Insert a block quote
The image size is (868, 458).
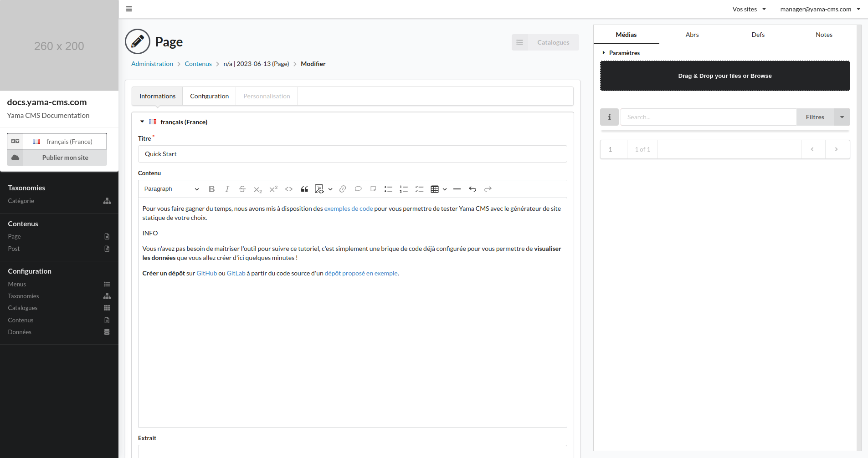click(x=304, y=189)
